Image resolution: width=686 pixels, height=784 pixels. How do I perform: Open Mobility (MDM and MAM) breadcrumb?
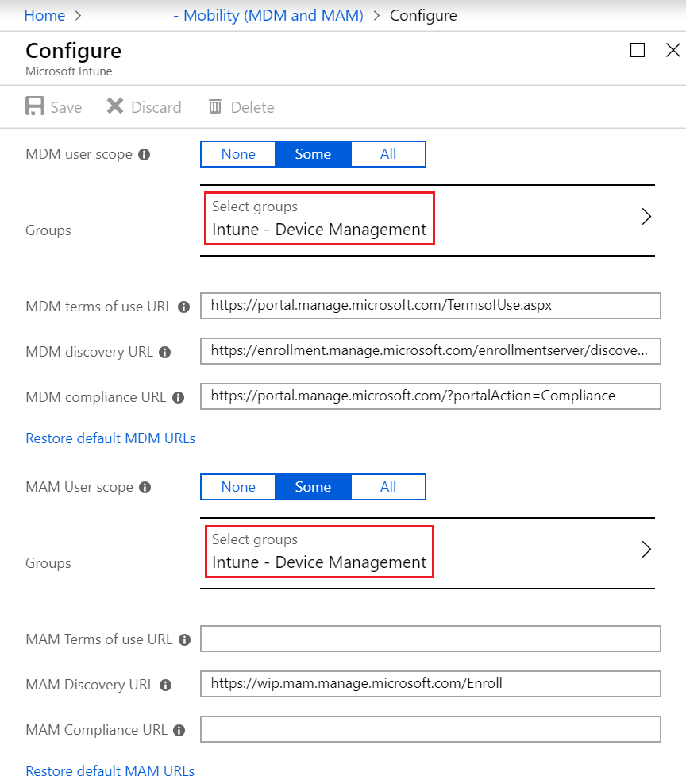(268, 15)
